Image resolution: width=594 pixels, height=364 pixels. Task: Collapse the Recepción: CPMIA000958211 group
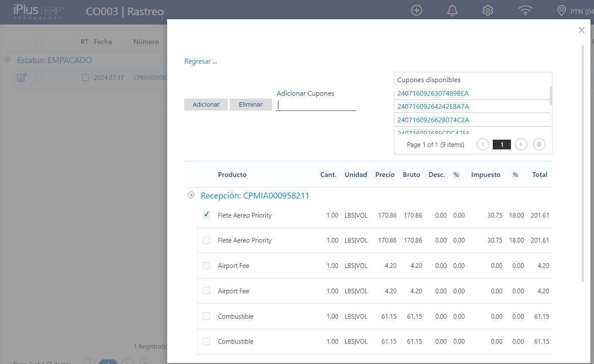click(x=191, y=195)
